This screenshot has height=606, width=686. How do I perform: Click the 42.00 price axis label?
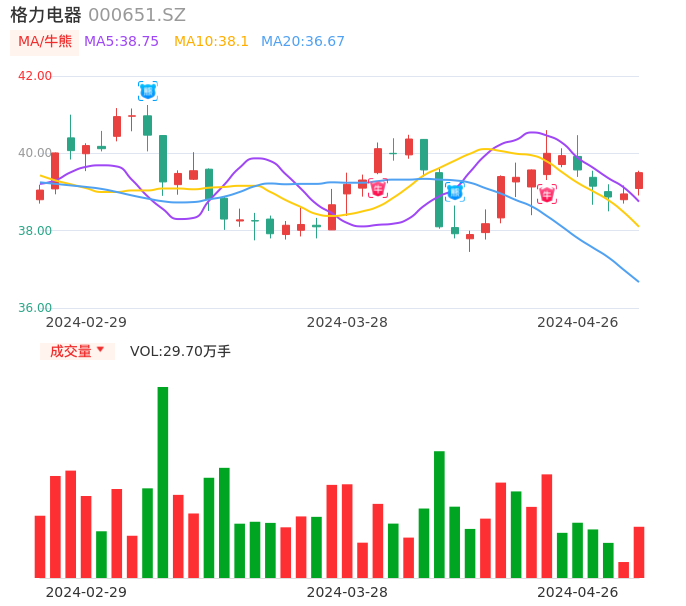[36, 76]
